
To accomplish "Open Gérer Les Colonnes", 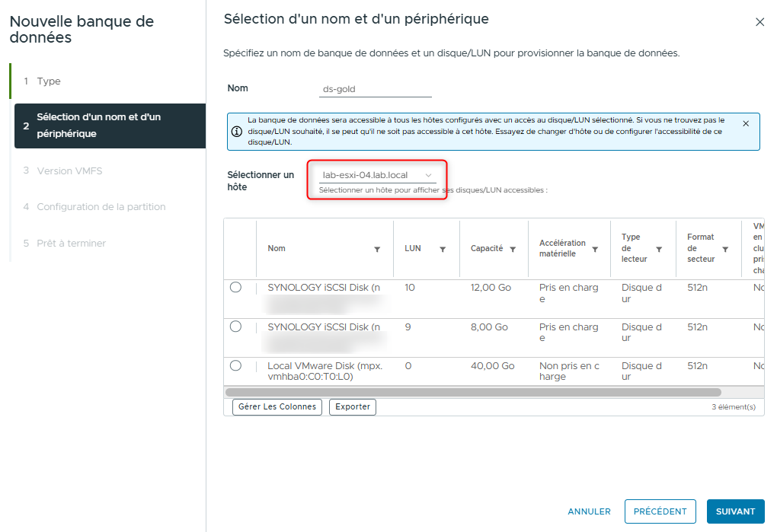I will click(276, 406).
